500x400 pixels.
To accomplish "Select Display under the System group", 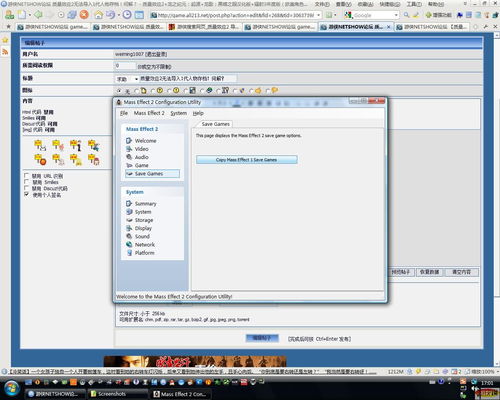I will click(139, 228).
